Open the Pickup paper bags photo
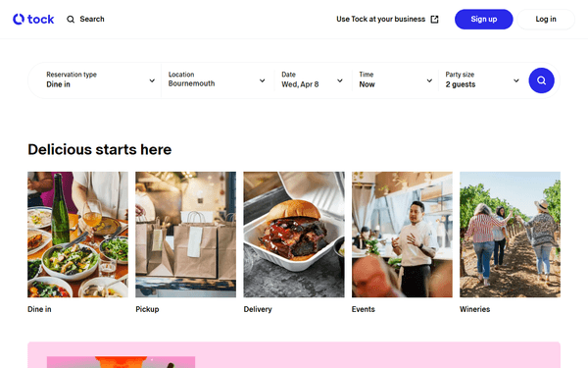This screenshot has height=368, width=588. coord(186,235)
